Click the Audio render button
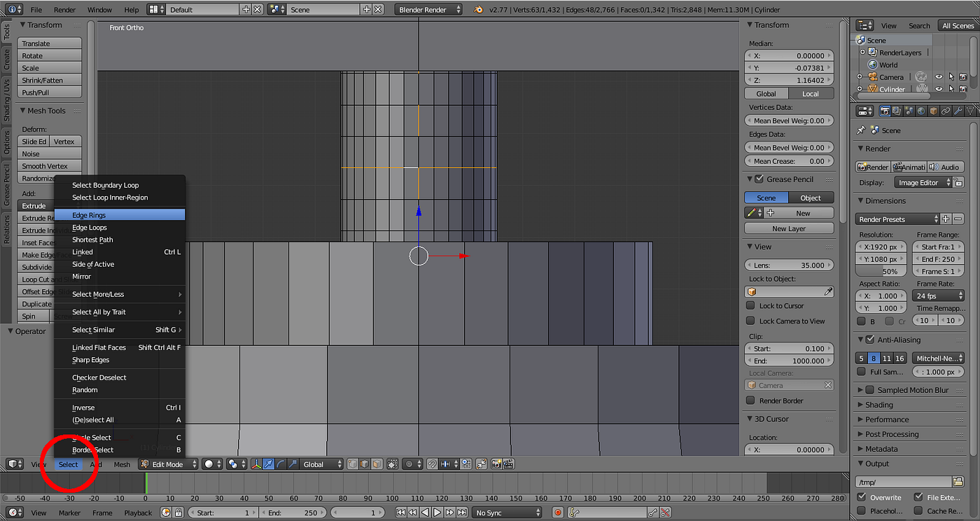Screen dimensions: 980x521 coord(945,167)
